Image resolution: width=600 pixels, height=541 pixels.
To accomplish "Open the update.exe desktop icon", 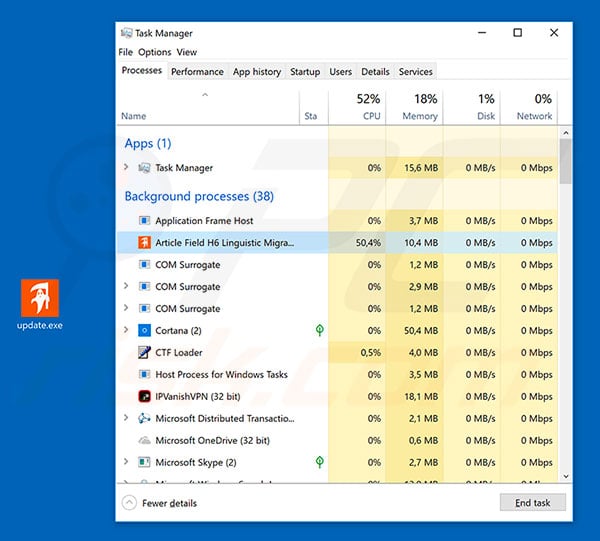I will point(40,305).
